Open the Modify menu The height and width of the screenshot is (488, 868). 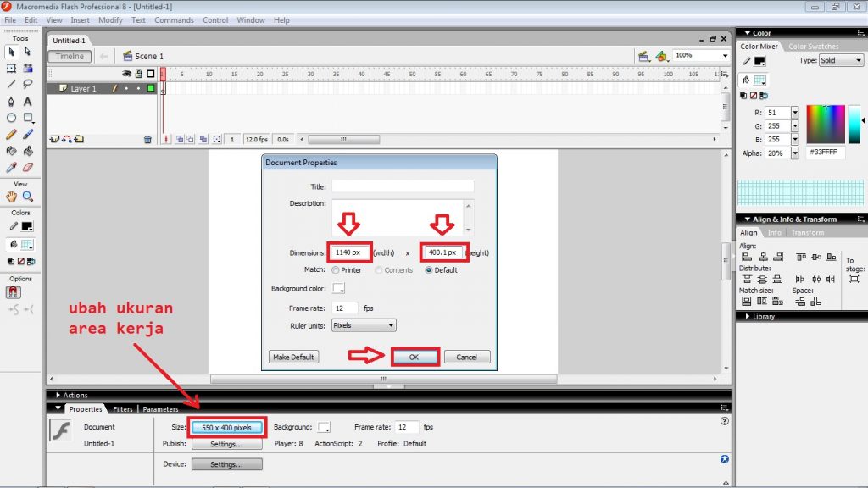[x=110, y=20]
